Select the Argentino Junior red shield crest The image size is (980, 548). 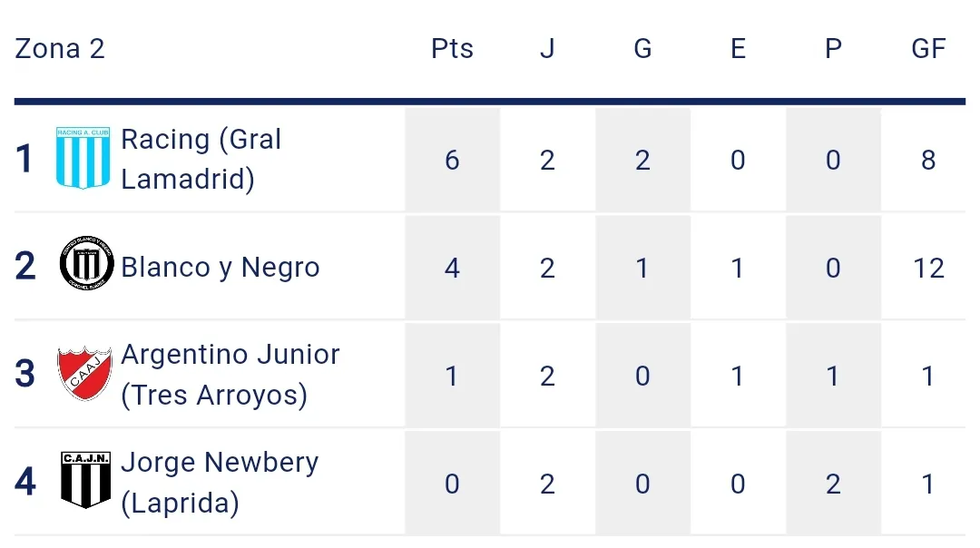(x=84, y=374)
